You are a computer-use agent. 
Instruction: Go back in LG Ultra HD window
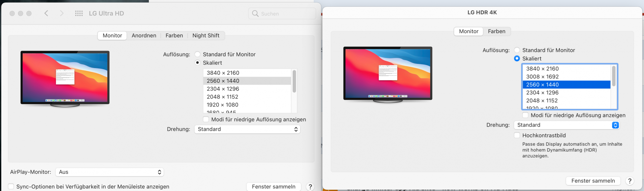[x=46, y=13]
